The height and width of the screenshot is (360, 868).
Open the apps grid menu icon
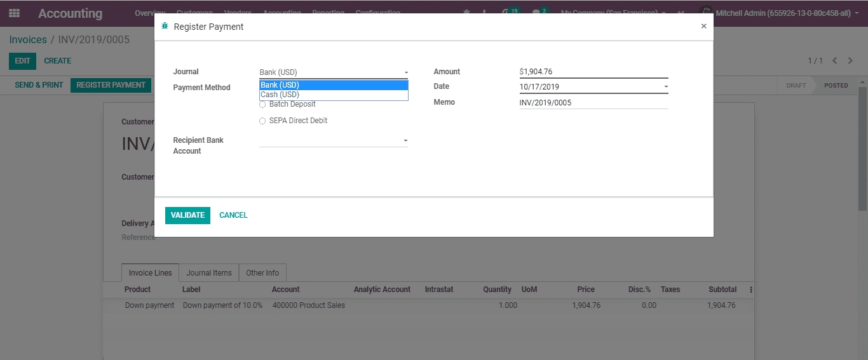14,13
